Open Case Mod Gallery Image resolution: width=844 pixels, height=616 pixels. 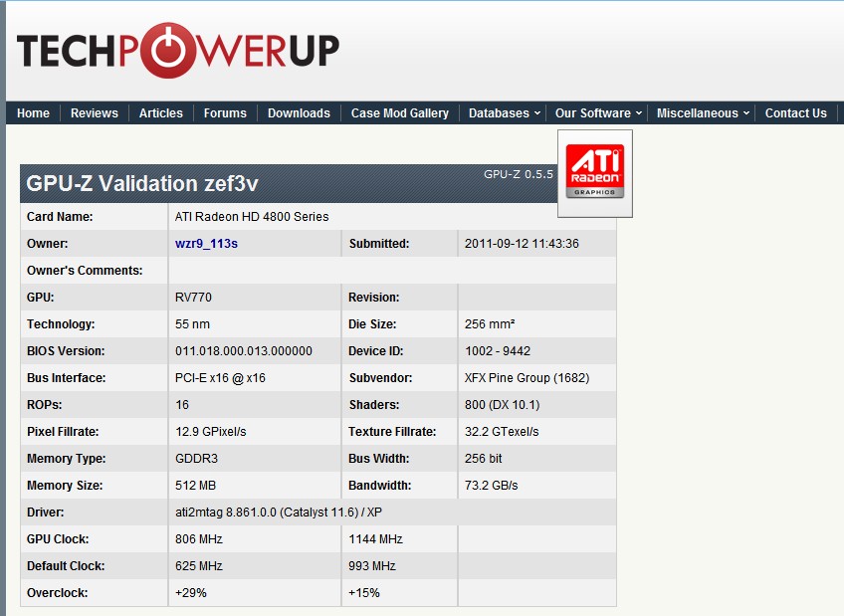(x=400, y=113)
